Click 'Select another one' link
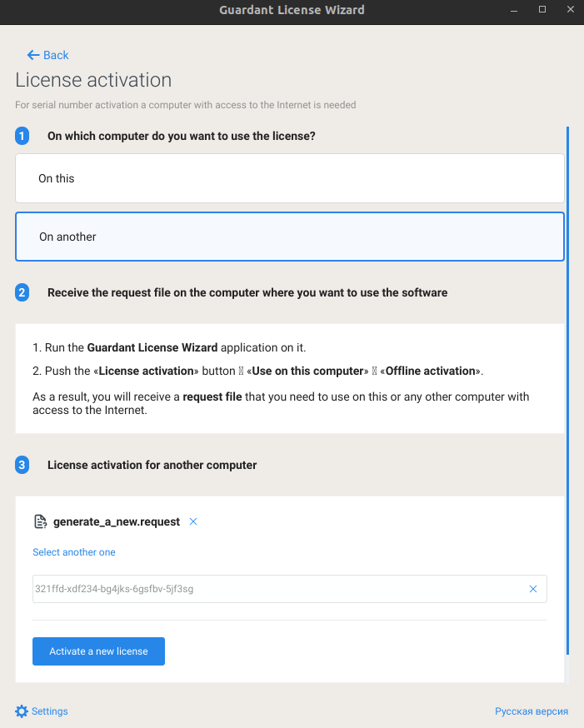The width and height of the screenshot is (584, 728). tap(73, 551)
